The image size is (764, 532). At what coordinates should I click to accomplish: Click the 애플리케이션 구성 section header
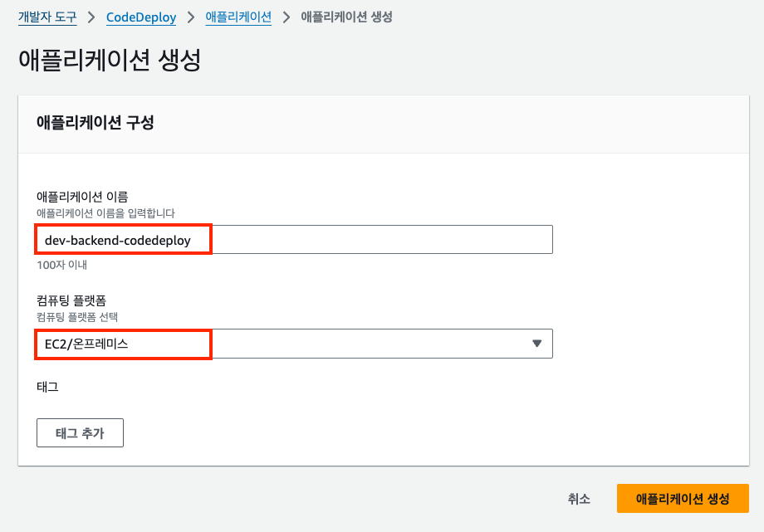click(x=95, y=122)
